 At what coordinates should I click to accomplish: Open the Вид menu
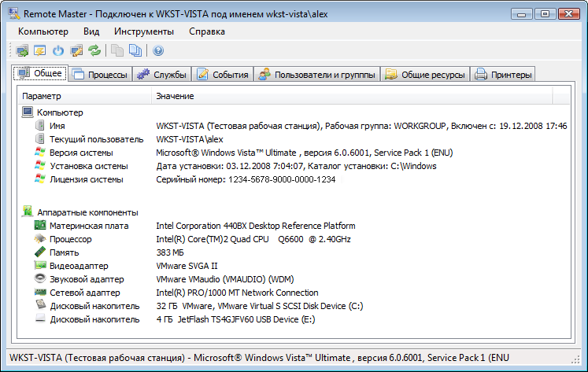[91, 31]
